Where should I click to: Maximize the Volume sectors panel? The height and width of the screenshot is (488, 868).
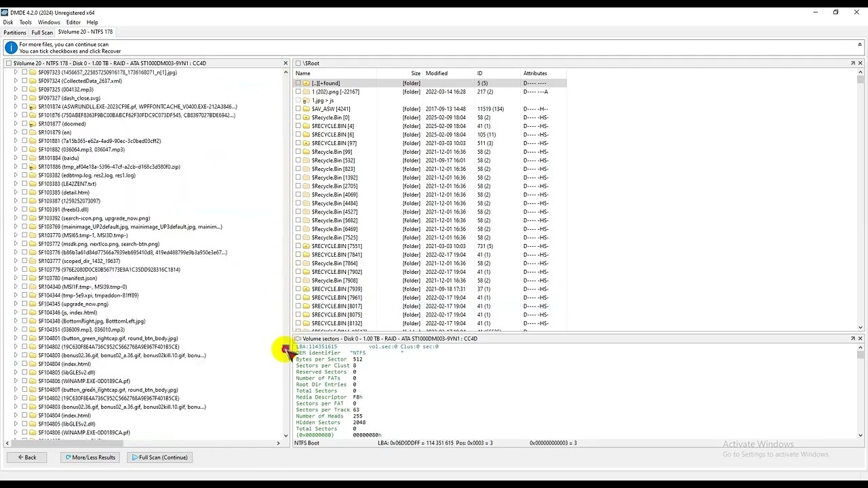click(852, 338)
